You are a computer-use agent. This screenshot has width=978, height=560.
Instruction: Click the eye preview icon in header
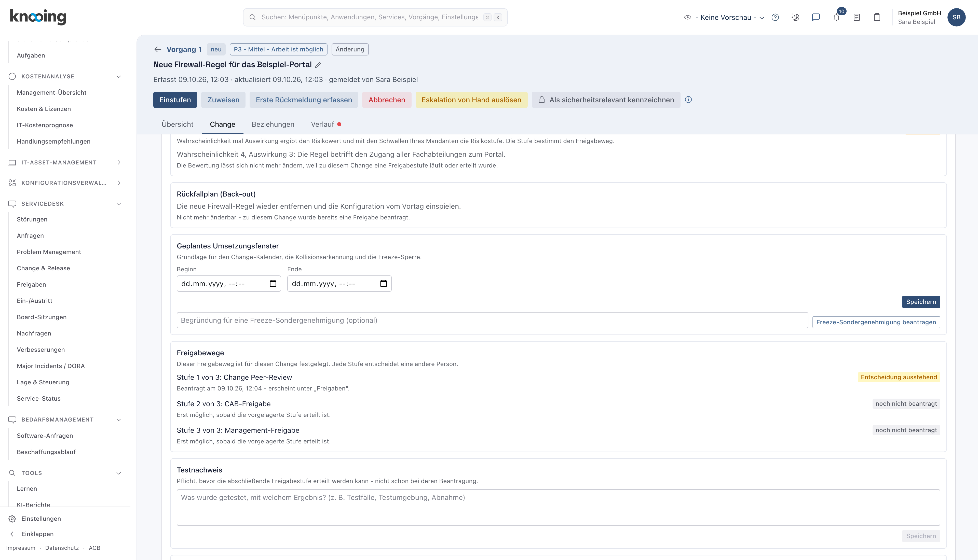pos(687,17)
